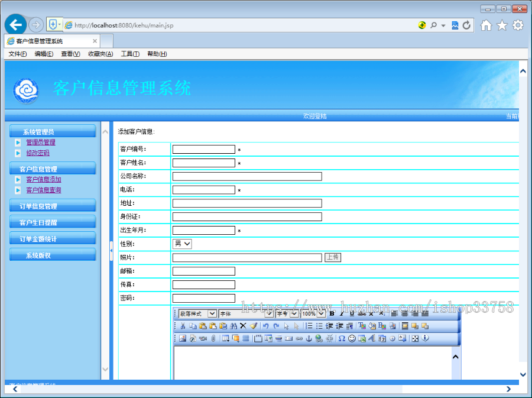
Task: Click the 上传 upload button for the photo
Action: 333,257
